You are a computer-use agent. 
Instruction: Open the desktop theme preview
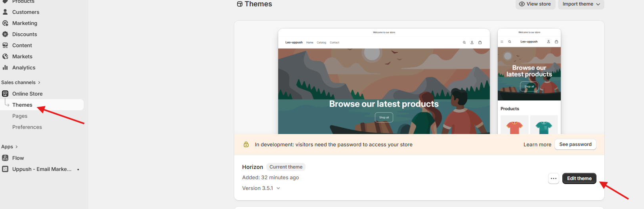click(x=384, y=81)
